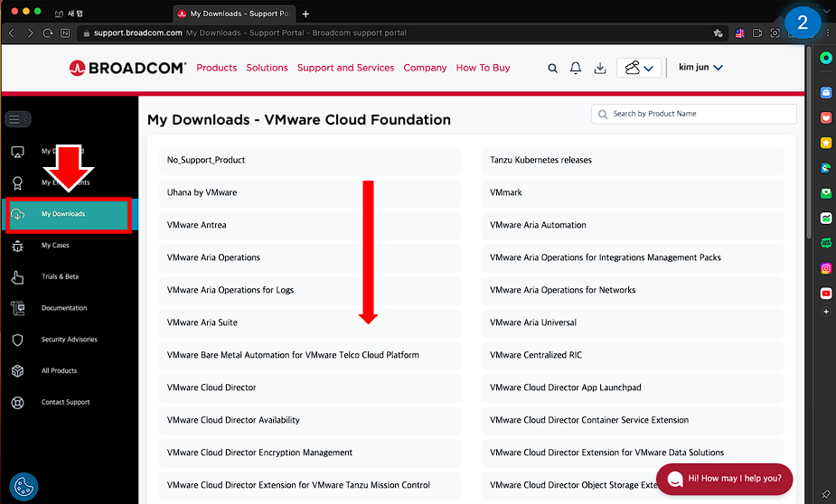Click the Broadcom logo
Viewport: 836px width, 504px height.
pos(127,69)
